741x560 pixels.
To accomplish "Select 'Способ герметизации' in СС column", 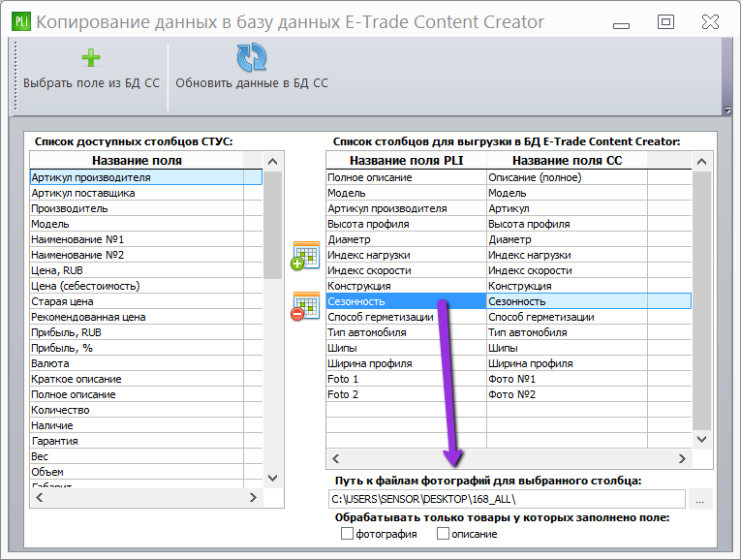I will point(567,317).
